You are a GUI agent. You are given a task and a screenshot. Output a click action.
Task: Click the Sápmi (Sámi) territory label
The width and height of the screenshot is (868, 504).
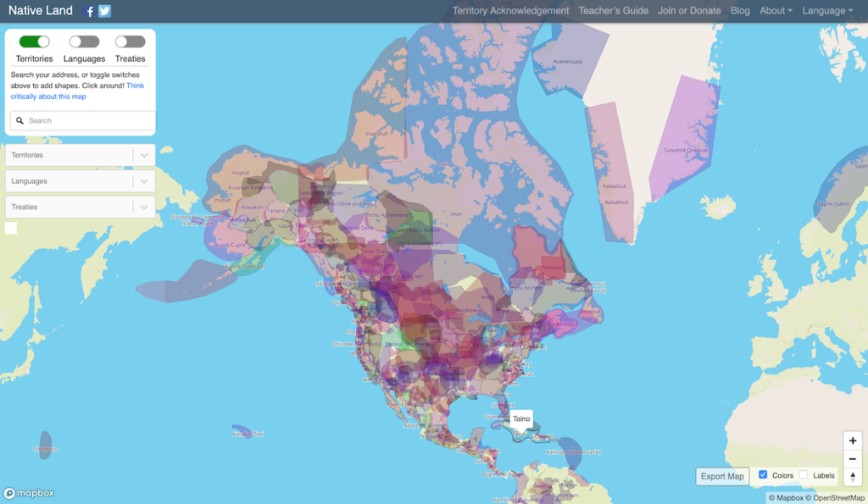(x=834, y=204)
